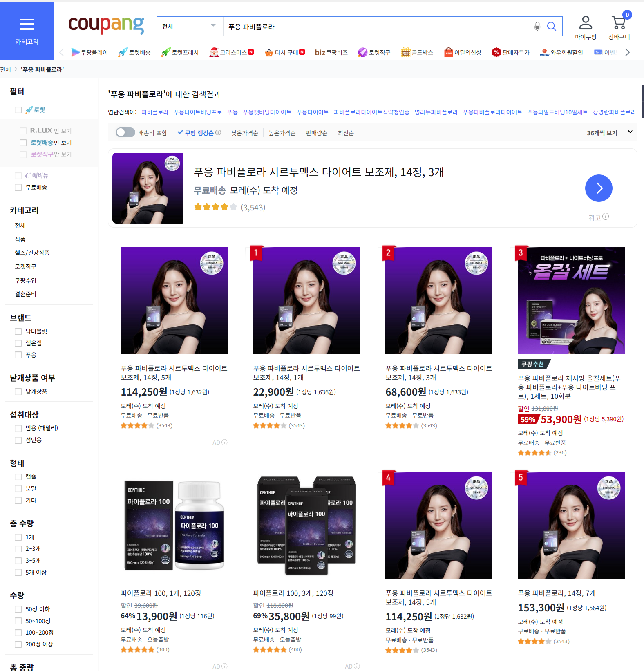Open 파이플로라 100 3개 product thumbnail
Viewport: 644px width, 671px height.
coord(306,526)
